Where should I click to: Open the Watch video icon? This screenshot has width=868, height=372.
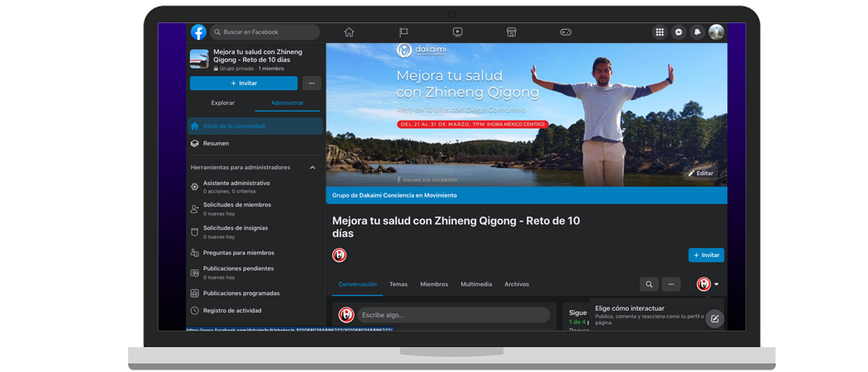(x=457, y=32)
